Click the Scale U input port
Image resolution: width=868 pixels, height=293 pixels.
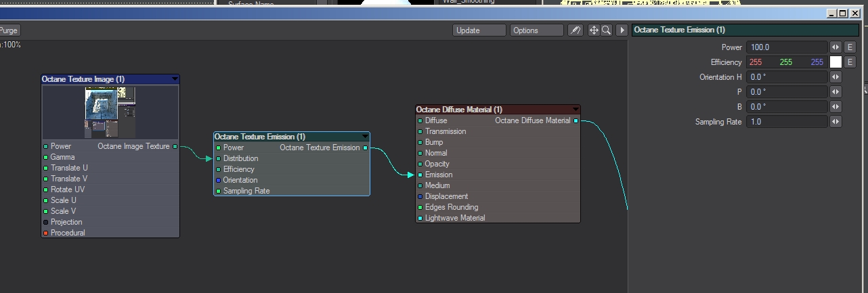pos(46,200)
